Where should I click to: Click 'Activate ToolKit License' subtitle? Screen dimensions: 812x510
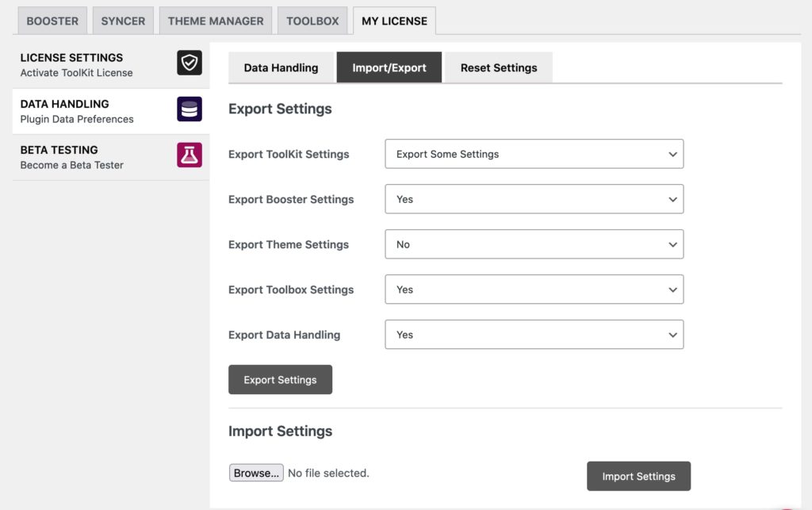tap(77, 73)
